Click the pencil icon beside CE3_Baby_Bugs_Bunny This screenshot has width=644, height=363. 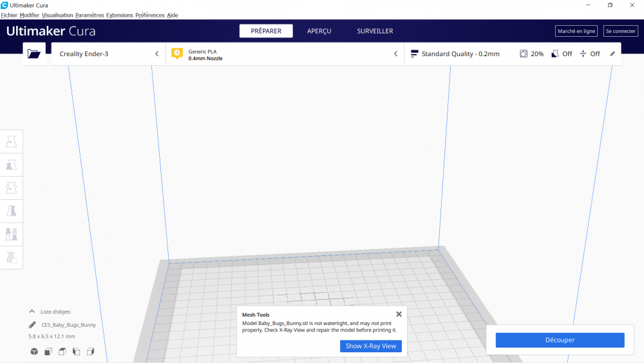(x=32, y=325)
